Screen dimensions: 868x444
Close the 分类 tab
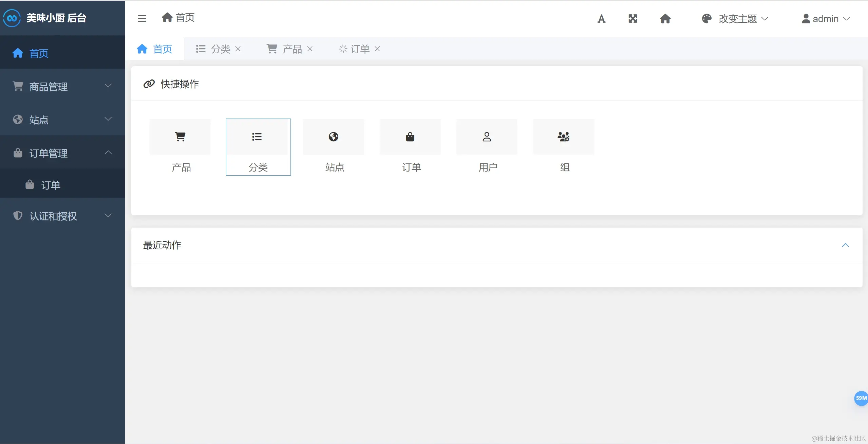coord(238,49)
